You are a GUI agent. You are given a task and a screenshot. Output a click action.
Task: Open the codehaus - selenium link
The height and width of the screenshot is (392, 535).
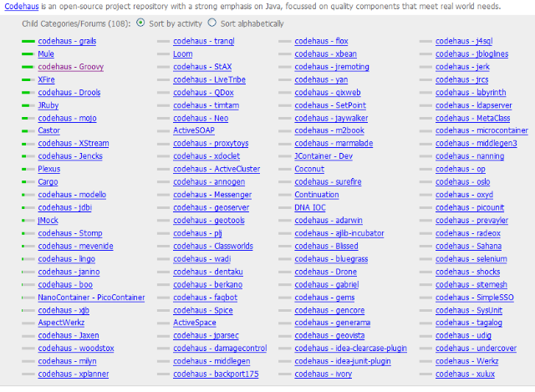(471, 259)
